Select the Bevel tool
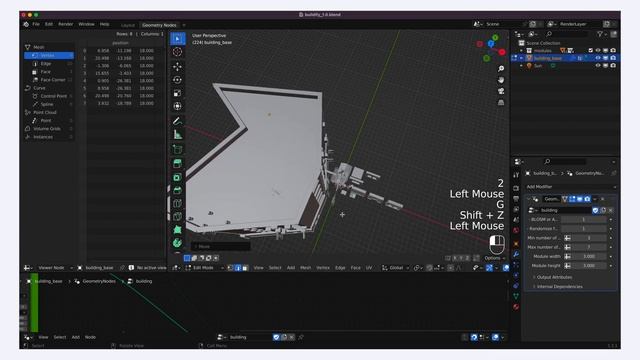This screenshot has height=360, width=640. (x=178, y=190)
